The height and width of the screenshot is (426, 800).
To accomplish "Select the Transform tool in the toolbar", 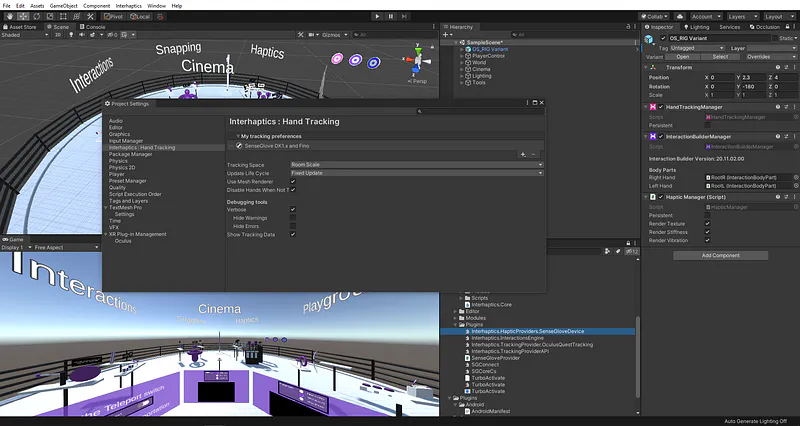I will point(77,16).
